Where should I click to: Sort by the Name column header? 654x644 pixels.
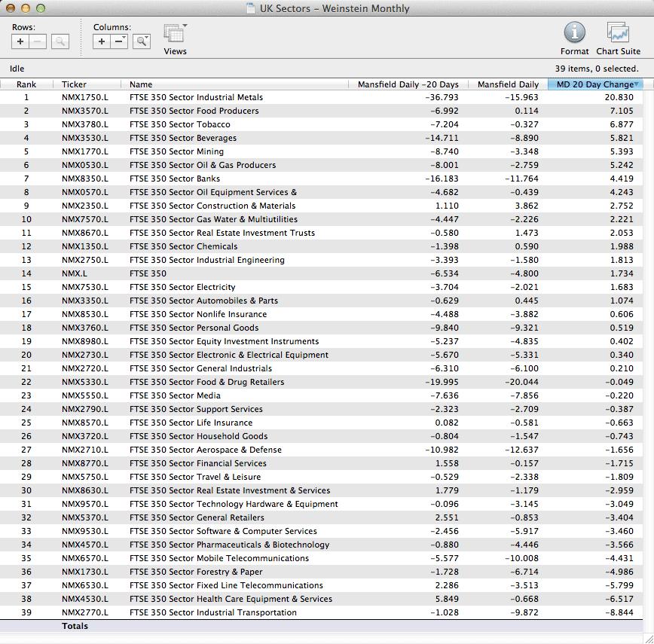pyautogui.click(x=141, y=84)
